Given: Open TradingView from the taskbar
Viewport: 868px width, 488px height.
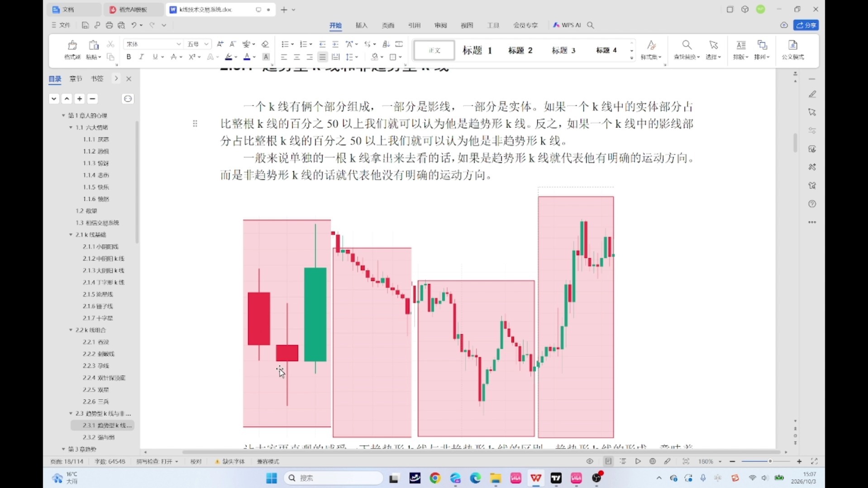Looking at the screenshot, I should click(x=556, y=478).
